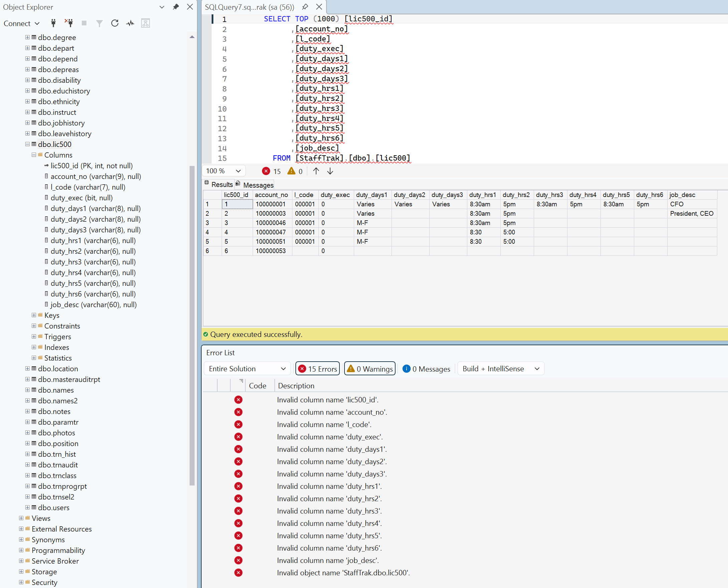The width and height of the screenshot is (728, 588).
Task: Open the 100 % zoom level combo box
Action: (224, 171)
